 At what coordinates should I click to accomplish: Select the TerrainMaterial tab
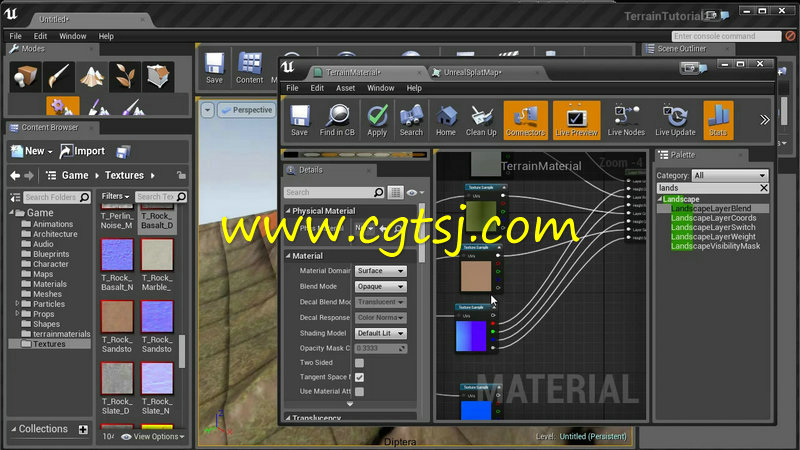click(x=353, y=72)
